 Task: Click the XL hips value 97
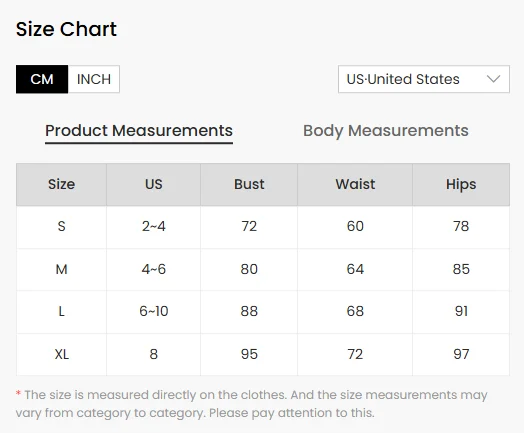461,354
